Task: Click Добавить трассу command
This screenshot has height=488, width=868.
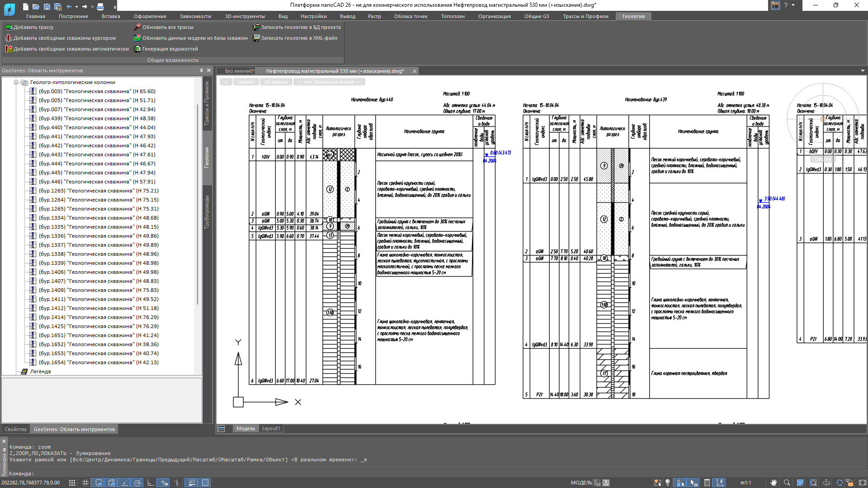Action: (x=29, y=27)
